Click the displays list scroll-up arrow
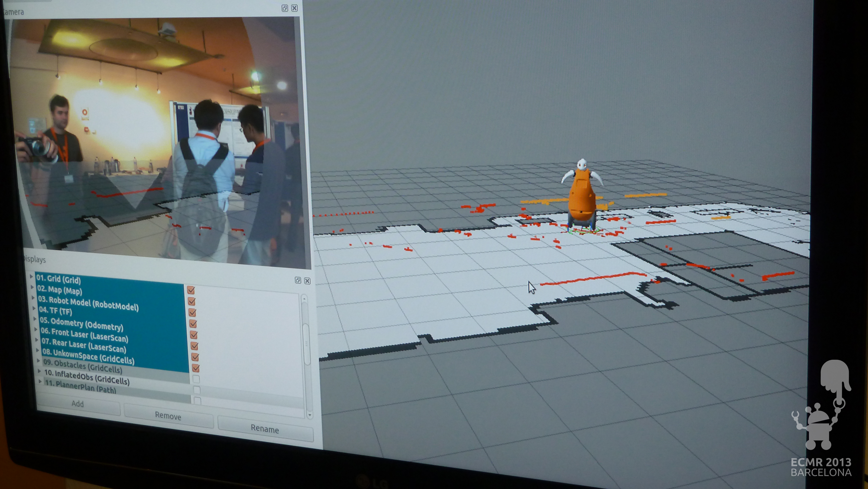Viewport: 868px width, 489px height. pos(304,299)
